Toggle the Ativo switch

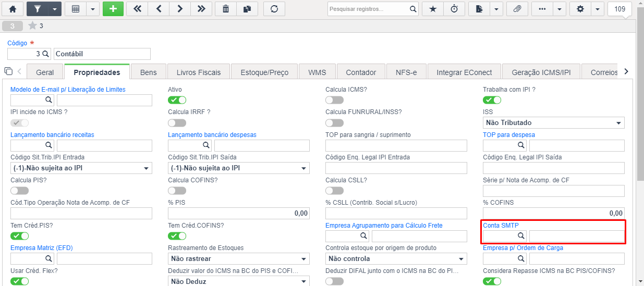(177, 100)
